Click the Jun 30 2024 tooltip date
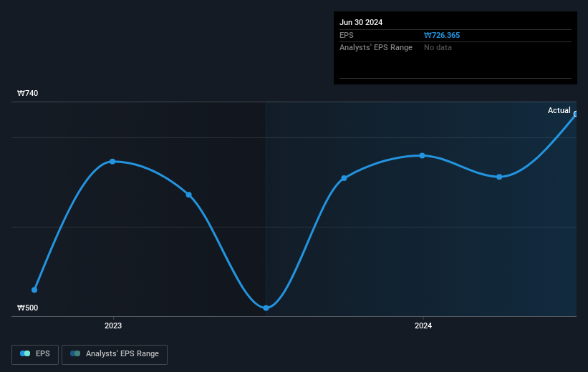588x372 pixels. click(x=361, y=22)
